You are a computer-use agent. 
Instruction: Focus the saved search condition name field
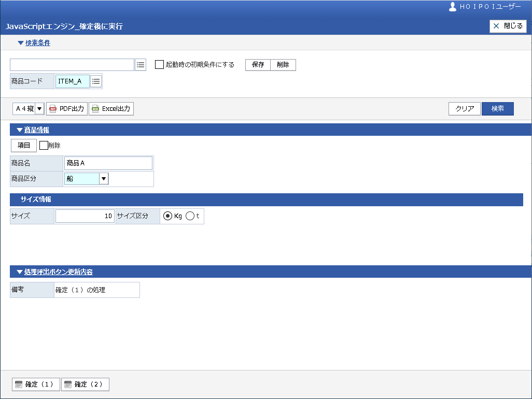[72, 65]
